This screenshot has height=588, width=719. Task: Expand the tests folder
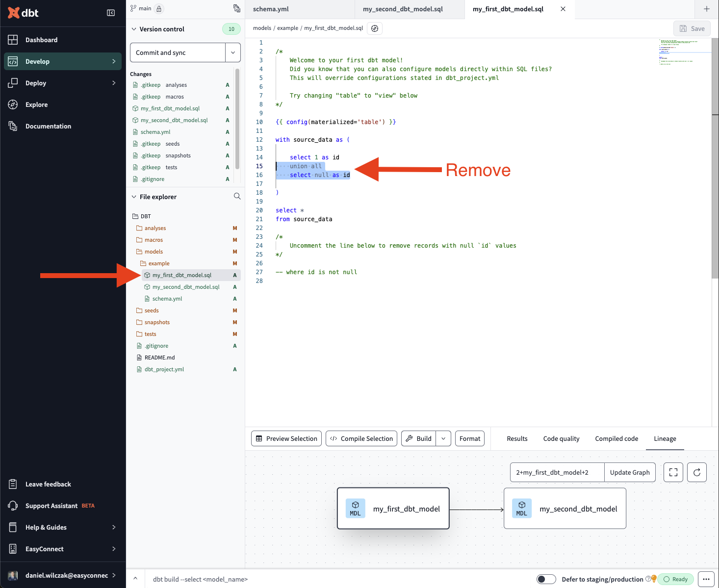coord(146,334)
